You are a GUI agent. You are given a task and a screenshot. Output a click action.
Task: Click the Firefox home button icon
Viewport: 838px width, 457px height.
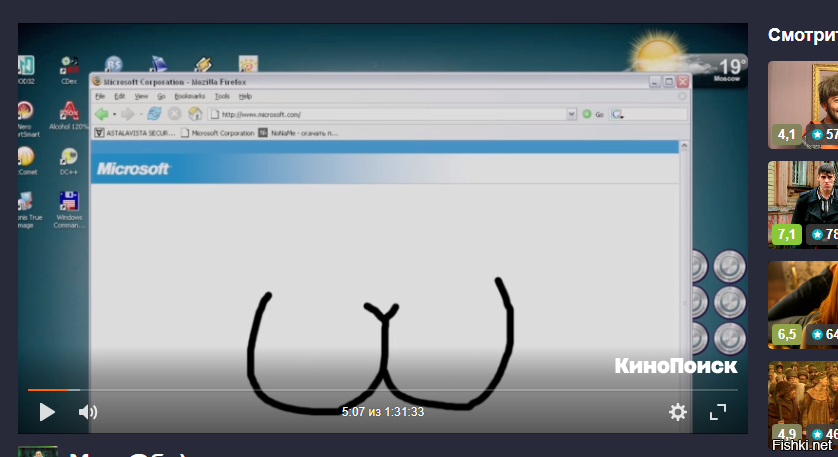[194, 114]
